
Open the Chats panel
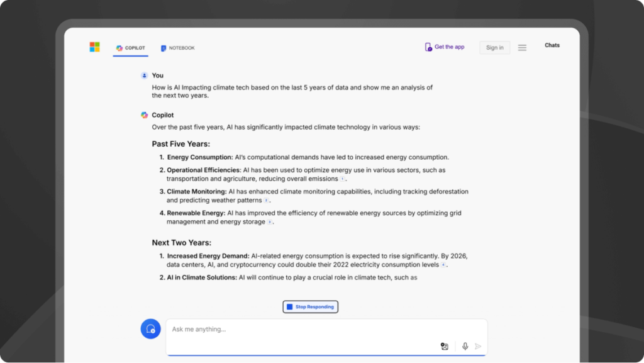[x=552, y=45]
